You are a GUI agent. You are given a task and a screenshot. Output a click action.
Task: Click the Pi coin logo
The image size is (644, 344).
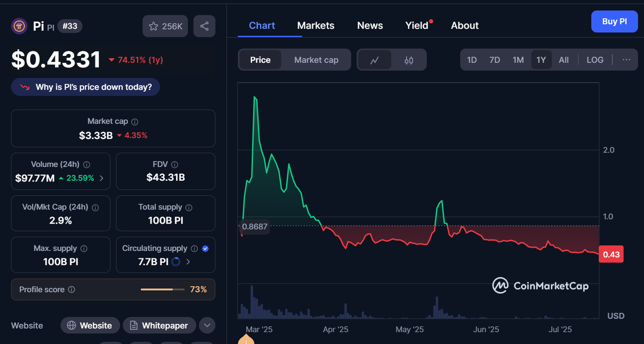tap(20, 26)
